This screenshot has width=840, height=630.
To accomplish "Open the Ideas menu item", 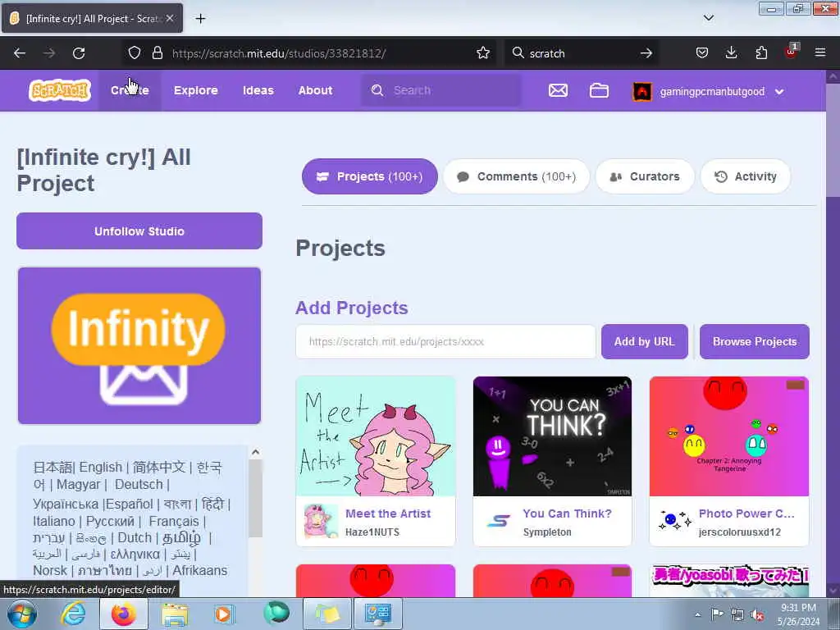I will tap(258, 90).
